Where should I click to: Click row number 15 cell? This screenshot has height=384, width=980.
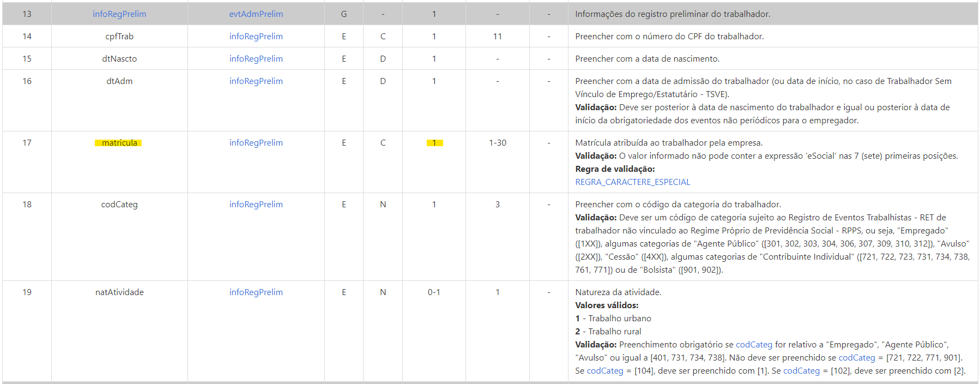pyautogui.click(x=27, y=59)
